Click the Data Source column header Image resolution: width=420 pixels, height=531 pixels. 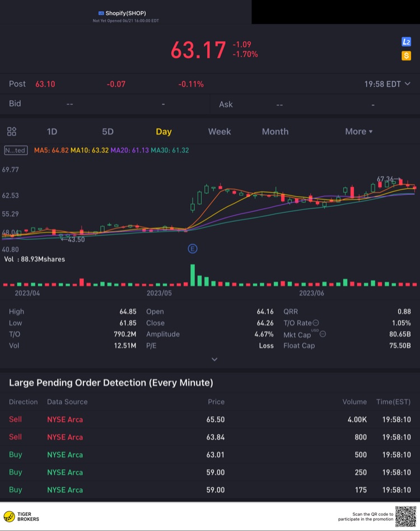[x=67, y=402]
